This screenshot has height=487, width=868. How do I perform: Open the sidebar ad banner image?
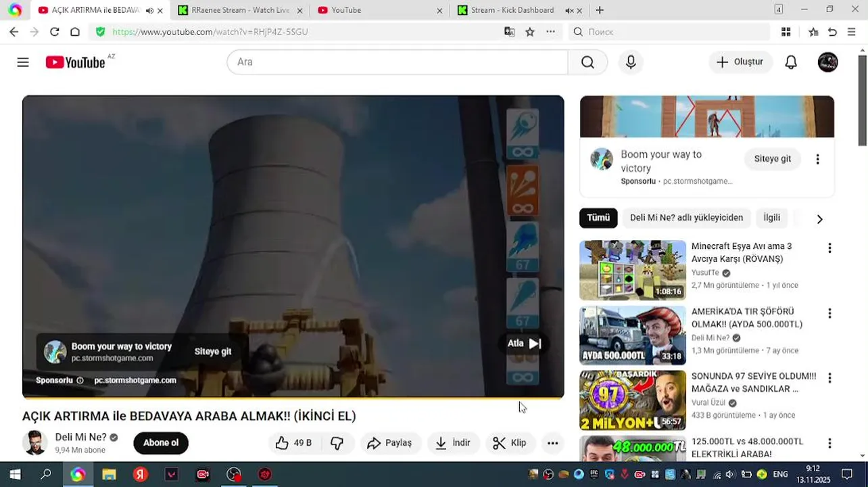point(707,117)
